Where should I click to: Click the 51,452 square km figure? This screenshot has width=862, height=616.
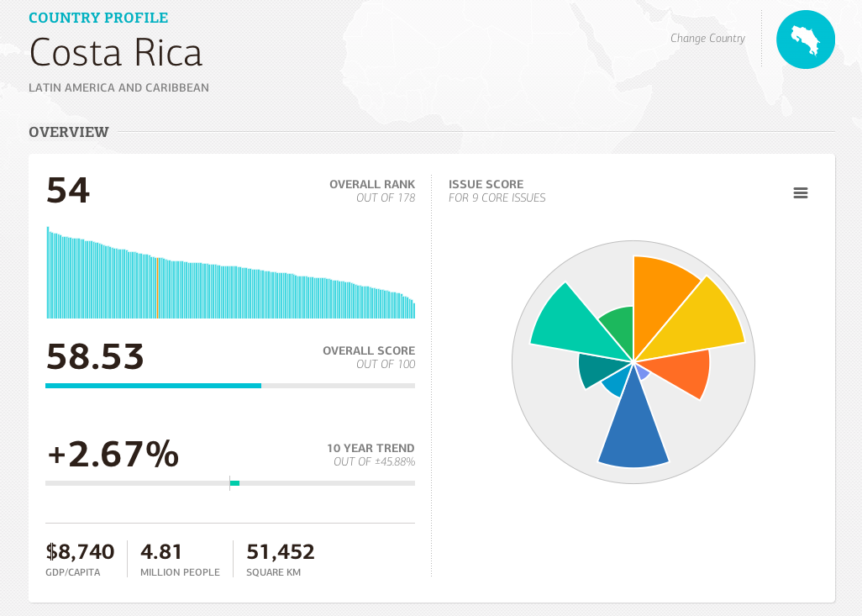tap(280, 552)
